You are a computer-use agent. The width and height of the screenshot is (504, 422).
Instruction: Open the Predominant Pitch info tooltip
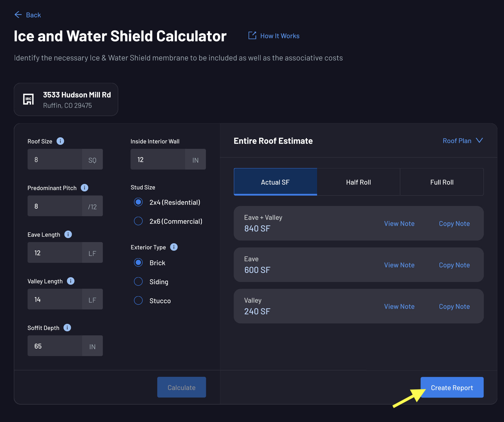(x=84, y=188)
